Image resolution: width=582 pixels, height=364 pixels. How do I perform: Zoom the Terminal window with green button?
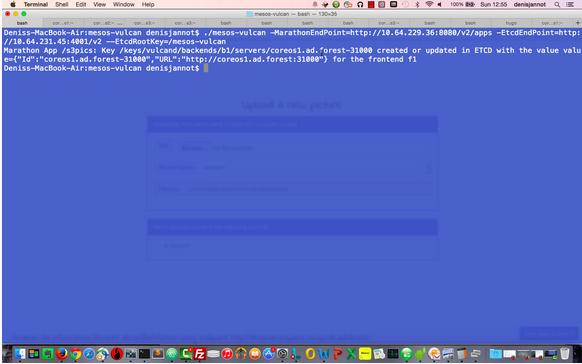pos(24,14)
